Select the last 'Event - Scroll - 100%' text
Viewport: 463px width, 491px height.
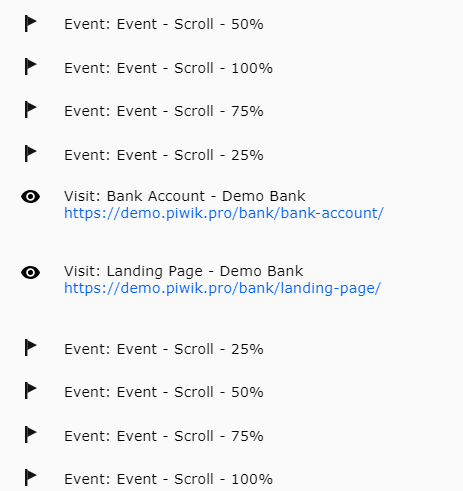click(195, 479)
